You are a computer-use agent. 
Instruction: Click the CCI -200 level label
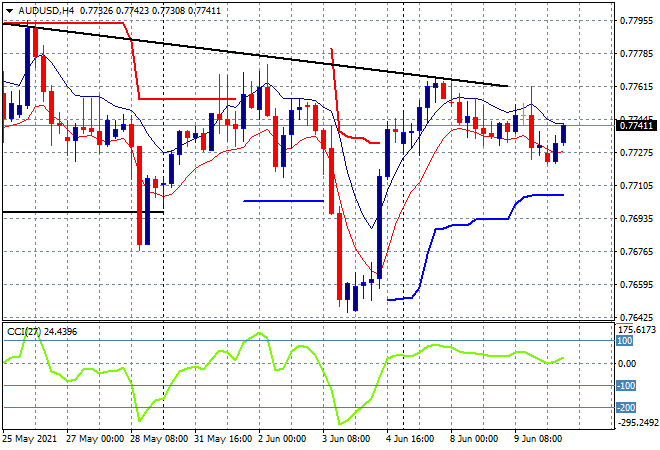(626, 407)
